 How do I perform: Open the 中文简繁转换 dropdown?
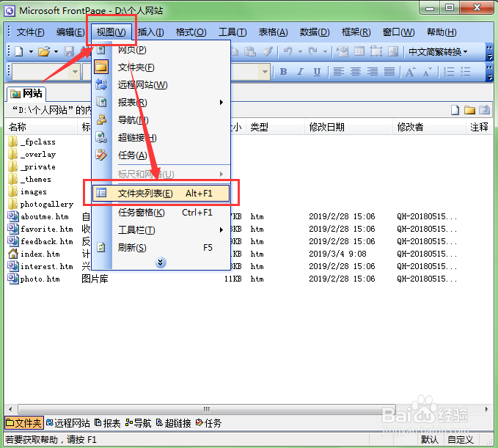(438, 51)
